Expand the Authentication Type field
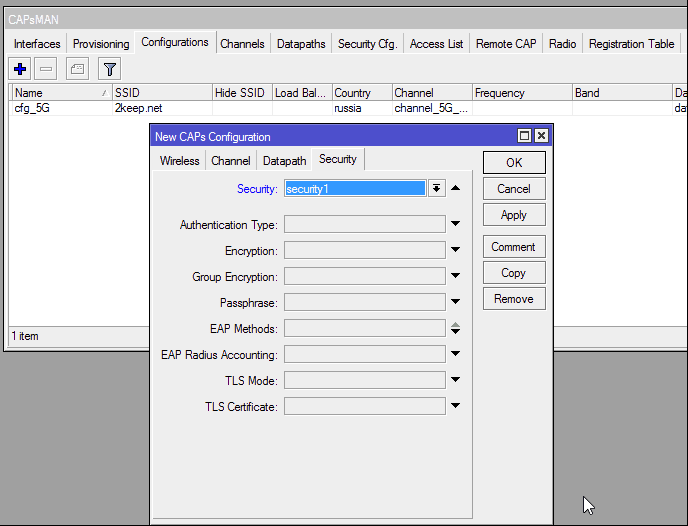Viewport: 688px width, 526px height. click(456, 225)
